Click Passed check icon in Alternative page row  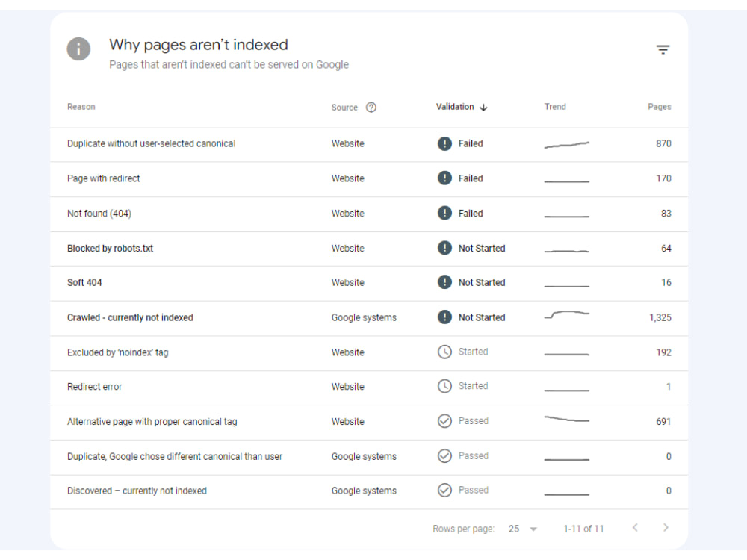click(444, 421)
